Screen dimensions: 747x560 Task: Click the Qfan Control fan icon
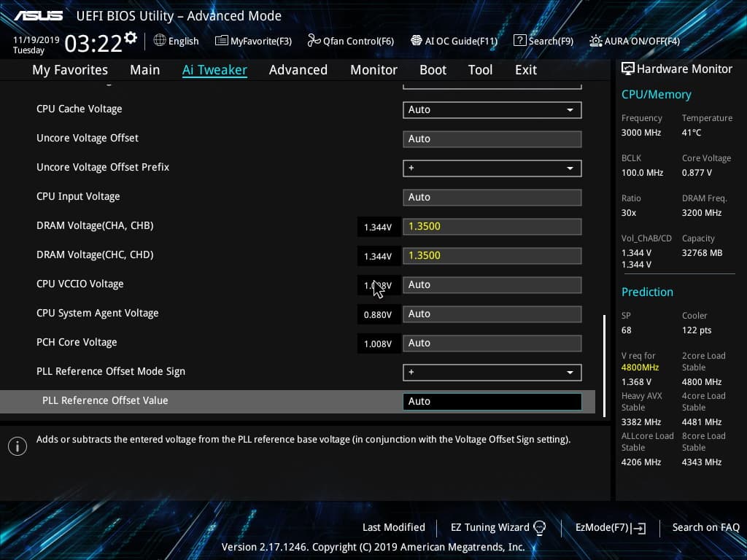tap(314, 41)
